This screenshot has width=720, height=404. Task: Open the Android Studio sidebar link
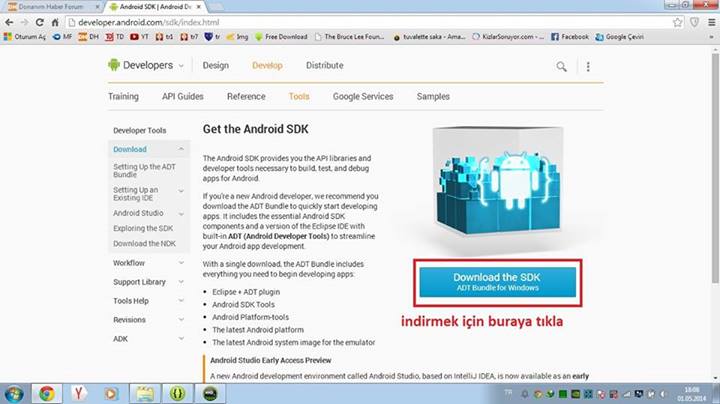point(138,213)
